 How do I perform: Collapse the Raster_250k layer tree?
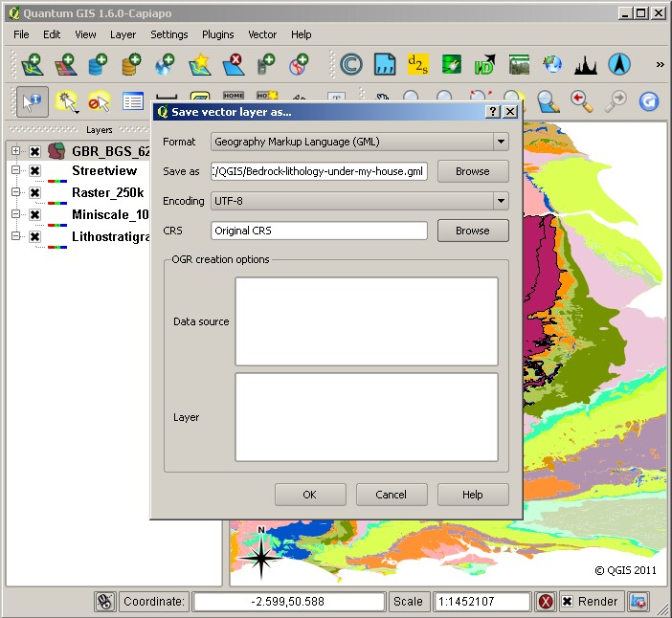(16, 192)
